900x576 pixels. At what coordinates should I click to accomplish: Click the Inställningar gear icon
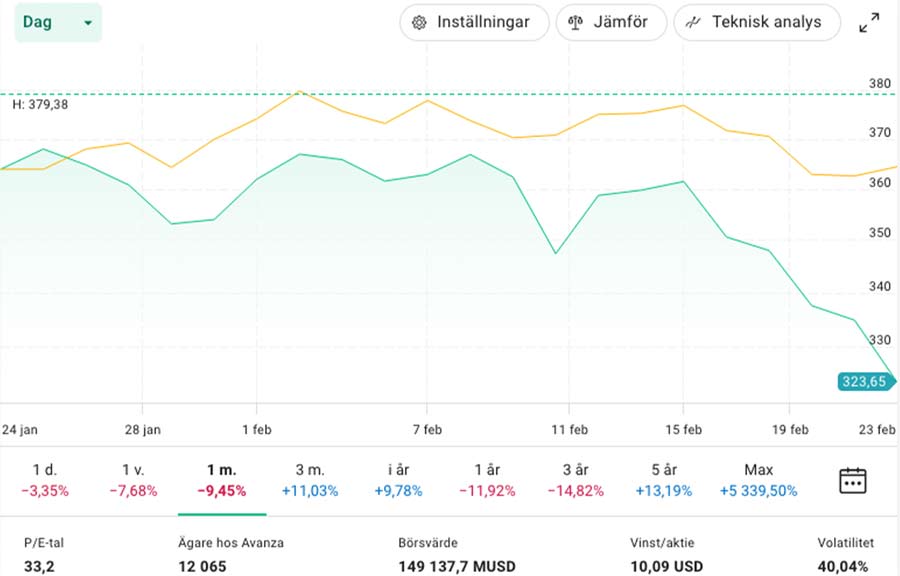[x=419, y=23]
